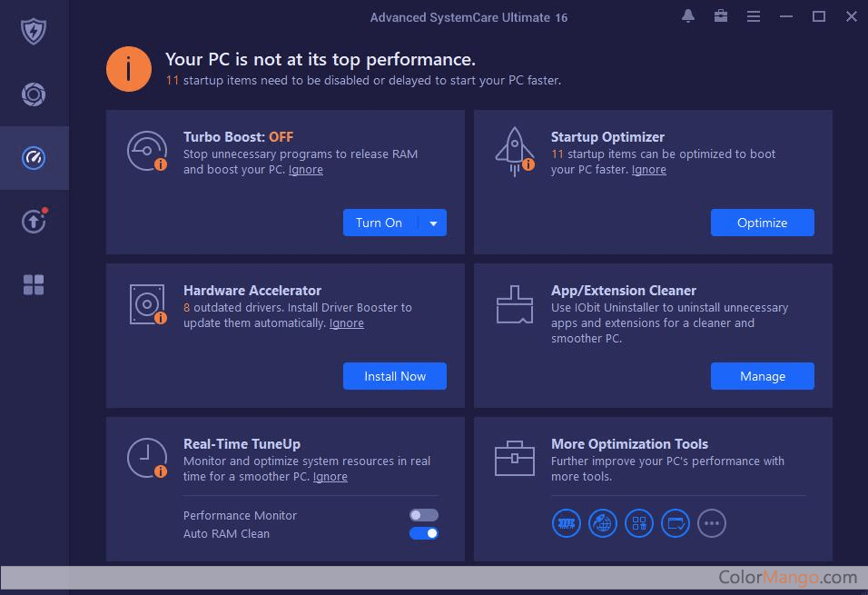Disable the Auto RAM Clean toggle

coord(424,533)
